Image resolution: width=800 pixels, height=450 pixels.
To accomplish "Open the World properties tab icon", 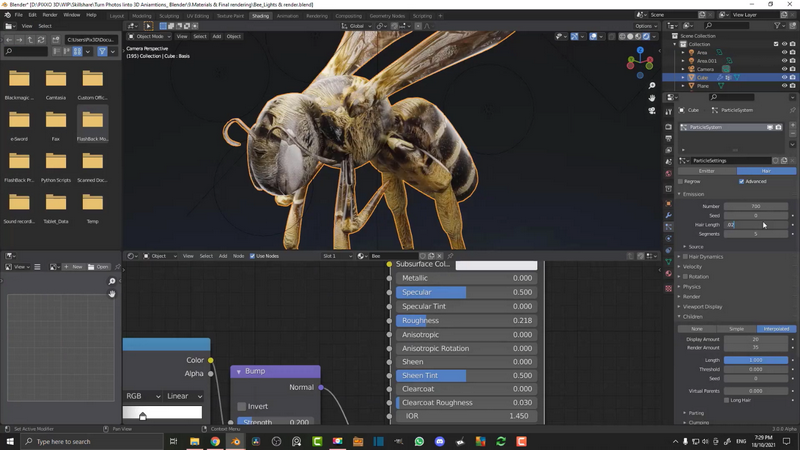I will [x=668, y=173].
